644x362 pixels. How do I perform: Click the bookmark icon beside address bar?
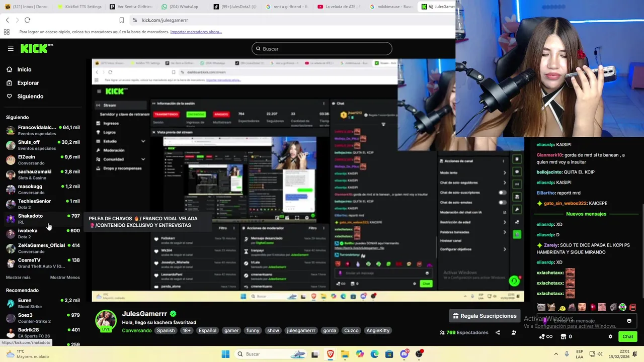pyautogui.click(x=122, y=20)
